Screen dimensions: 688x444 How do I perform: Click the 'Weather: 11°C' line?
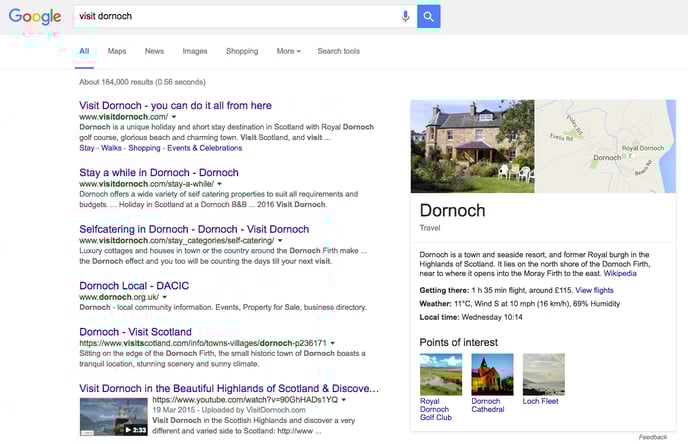(520, 304)
